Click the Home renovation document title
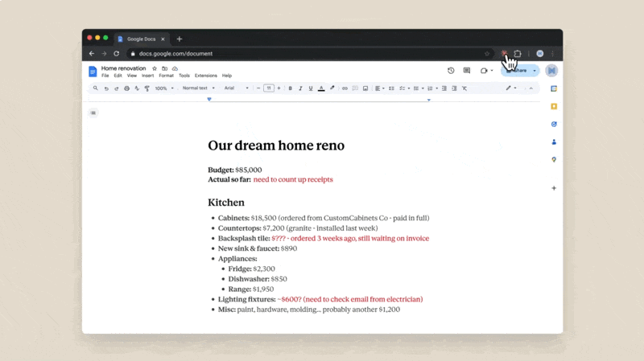 [x=124, y=68]
